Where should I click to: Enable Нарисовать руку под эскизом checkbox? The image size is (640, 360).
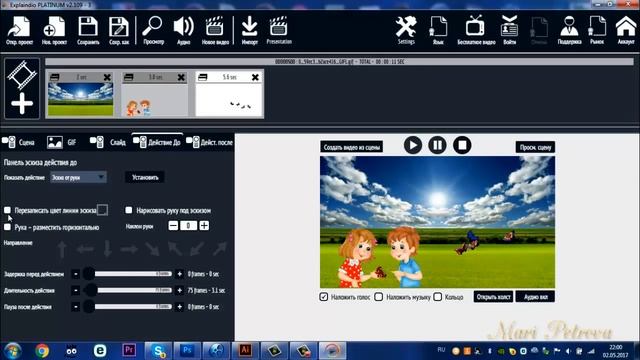pos(129,210)
